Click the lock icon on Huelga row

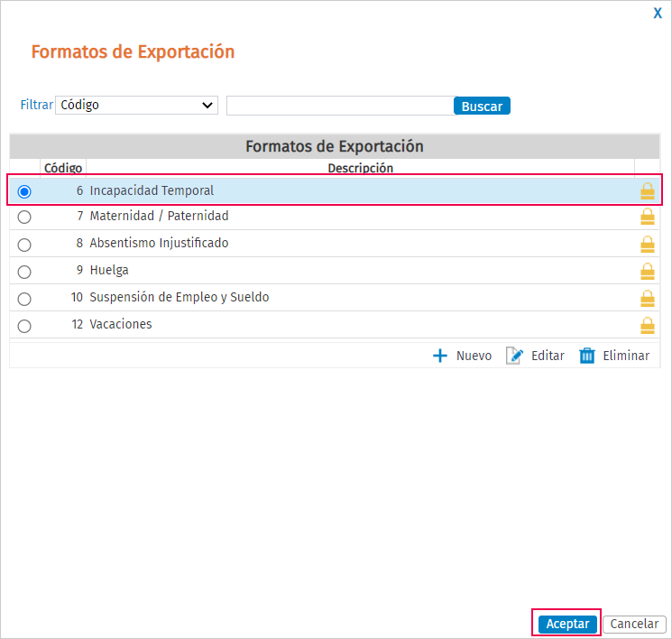click(647, 272)
